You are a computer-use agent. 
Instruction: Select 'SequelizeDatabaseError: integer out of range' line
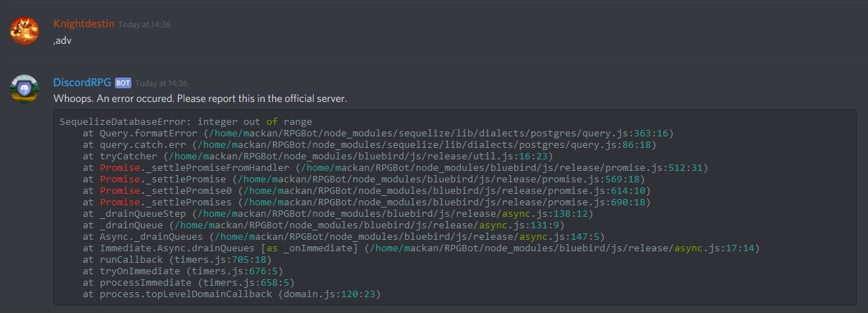pyautogui.click(x=186, y=122)
